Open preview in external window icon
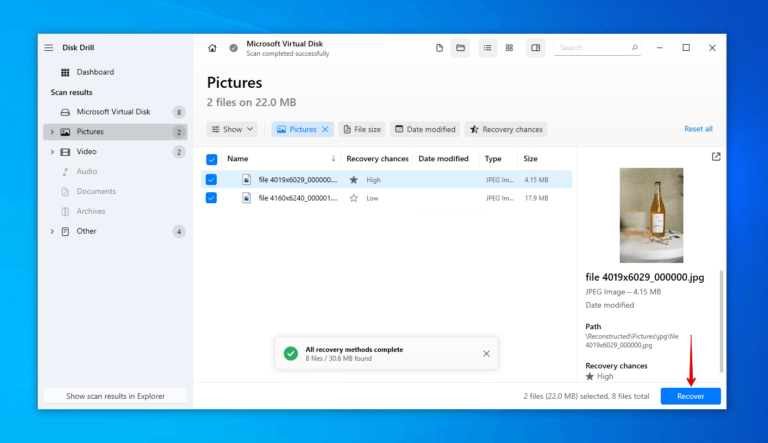Screen dimensions: 768x443 [715, 157]
